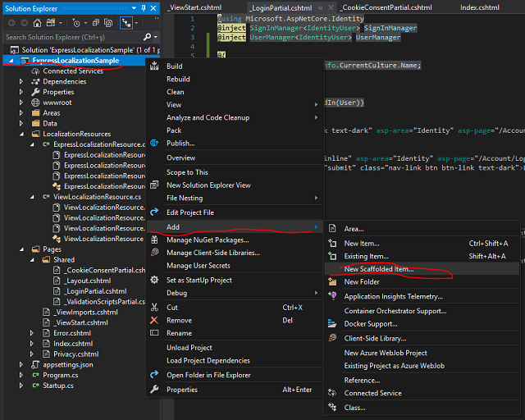This screenshot has height=420, width=525.
Task: Switch to the _LoginPartial.cshtml tab
Action: point(281,7)
